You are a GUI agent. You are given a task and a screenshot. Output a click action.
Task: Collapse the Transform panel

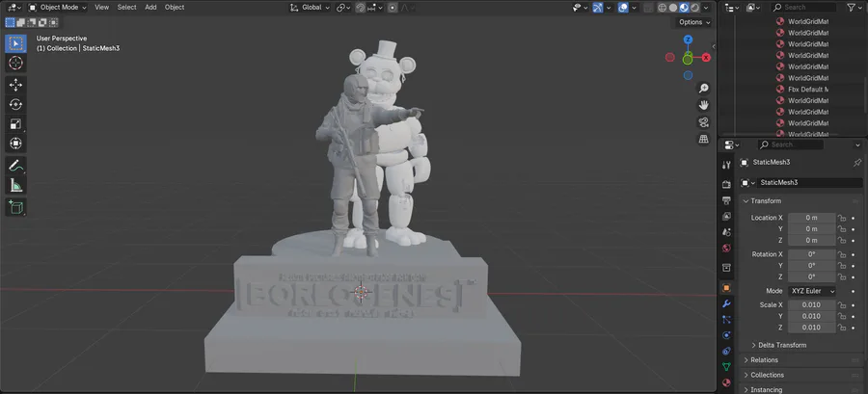[766, 201]
